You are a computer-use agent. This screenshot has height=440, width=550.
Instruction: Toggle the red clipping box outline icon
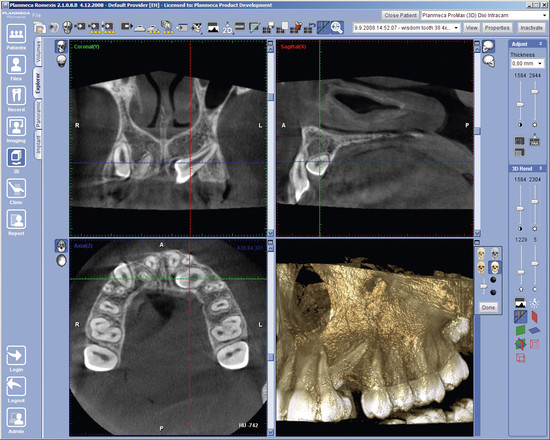click(534, 344)
